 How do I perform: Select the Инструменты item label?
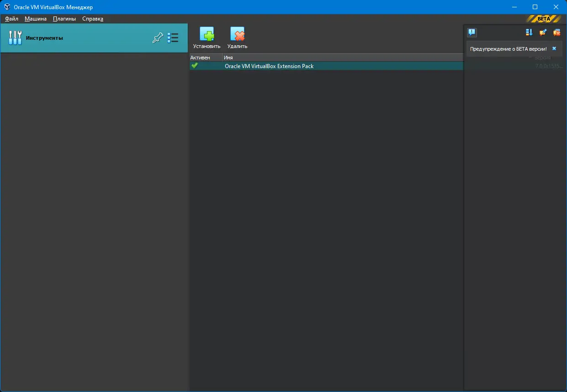tap(44, 38)
